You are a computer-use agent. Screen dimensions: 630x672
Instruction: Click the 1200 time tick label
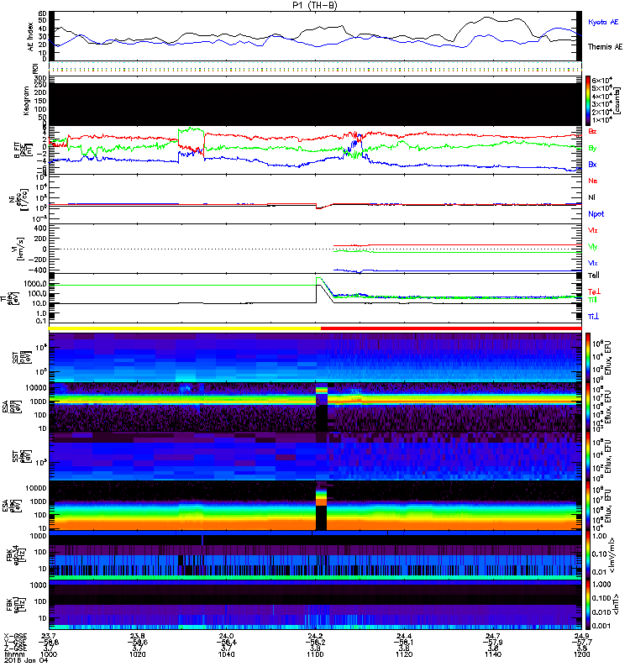pos(581,654)
